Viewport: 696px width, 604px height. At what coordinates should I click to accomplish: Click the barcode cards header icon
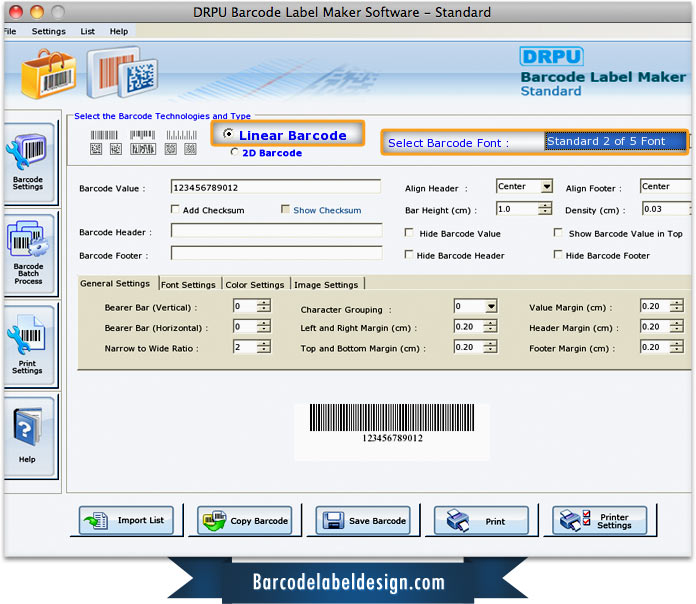(122, 72)
